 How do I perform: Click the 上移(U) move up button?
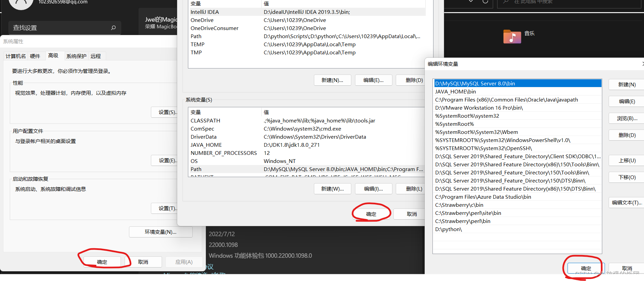click(x=627, y=160)
